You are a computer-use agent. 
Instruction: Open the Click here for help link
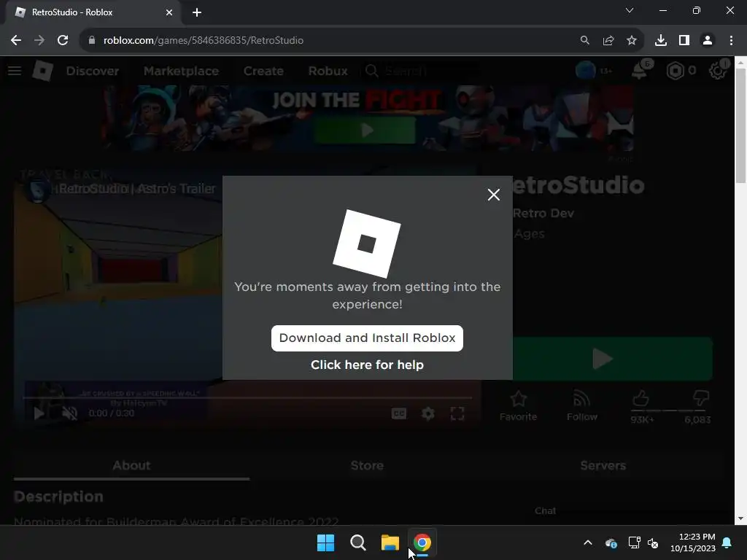367,365
